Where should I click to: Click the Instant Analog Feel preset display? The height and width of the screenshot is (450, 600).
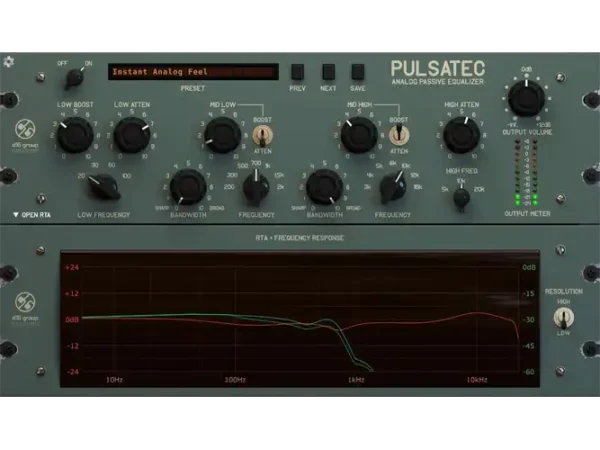[x=193, y=72]
